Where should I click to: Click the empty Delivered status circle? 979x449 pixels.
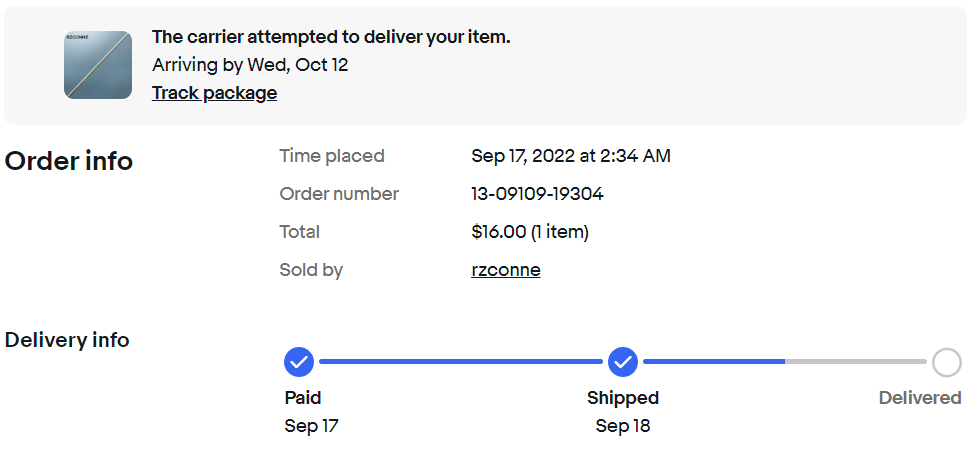[x=946, y=361]
